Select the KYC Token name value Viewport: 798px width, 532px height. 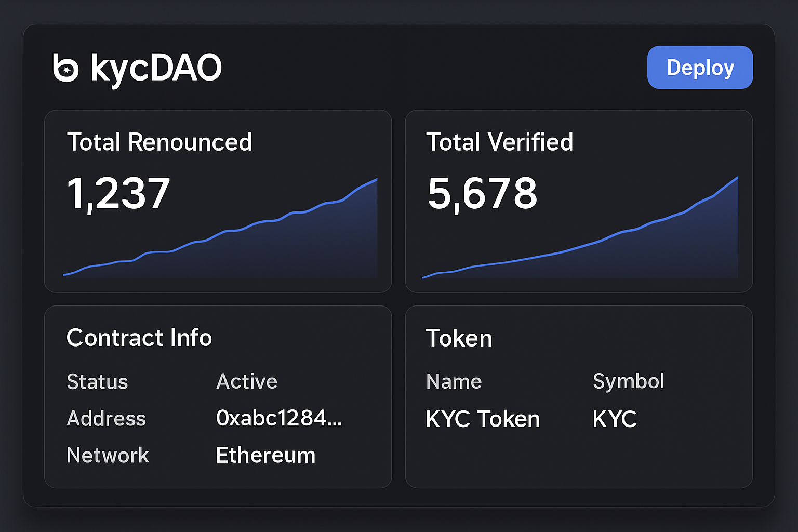pos(483,419)
